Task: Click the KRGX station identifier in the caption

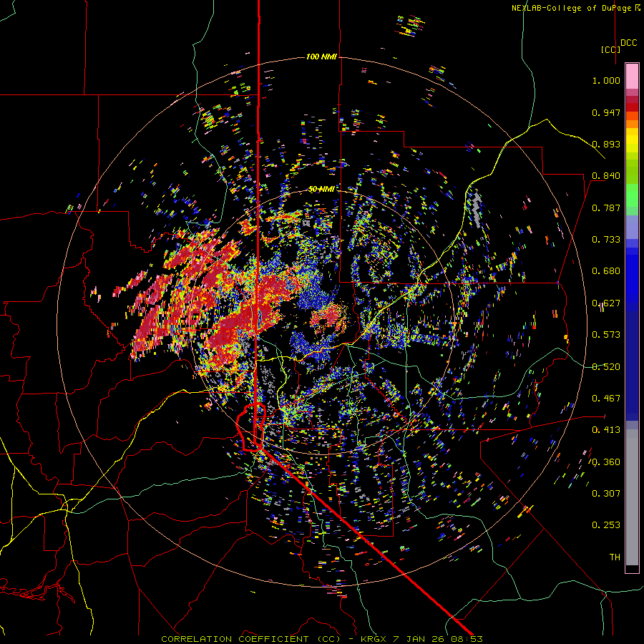Action: [374, 639]
